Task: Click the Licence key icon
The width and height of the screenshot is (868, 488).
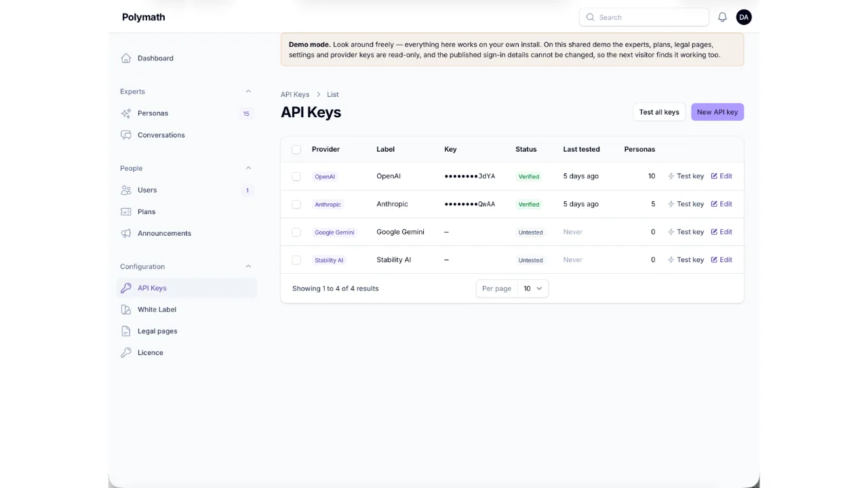Action: (126, 353)
